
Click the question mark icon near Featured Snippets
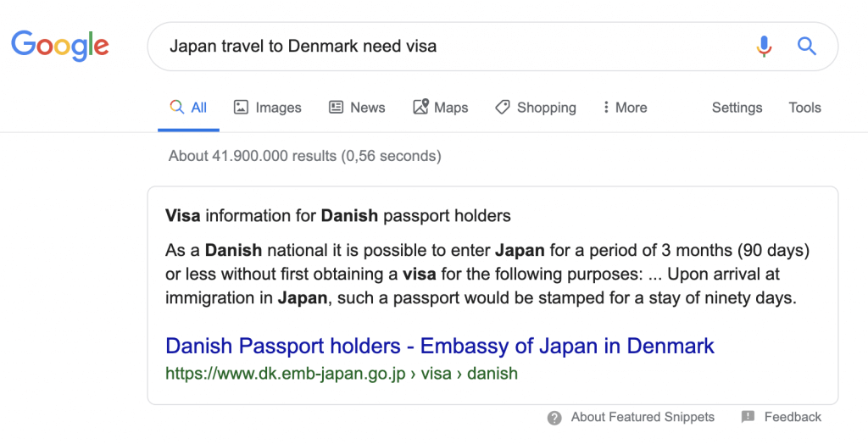pos(554,418)
